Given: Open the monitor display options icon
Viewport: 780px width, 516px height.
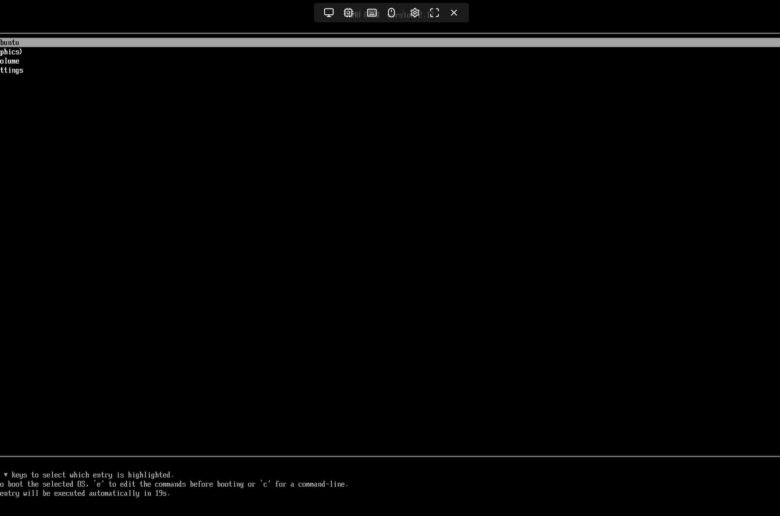Looking at the screenshot, I should pyautogui.click(x=329, y=12).
